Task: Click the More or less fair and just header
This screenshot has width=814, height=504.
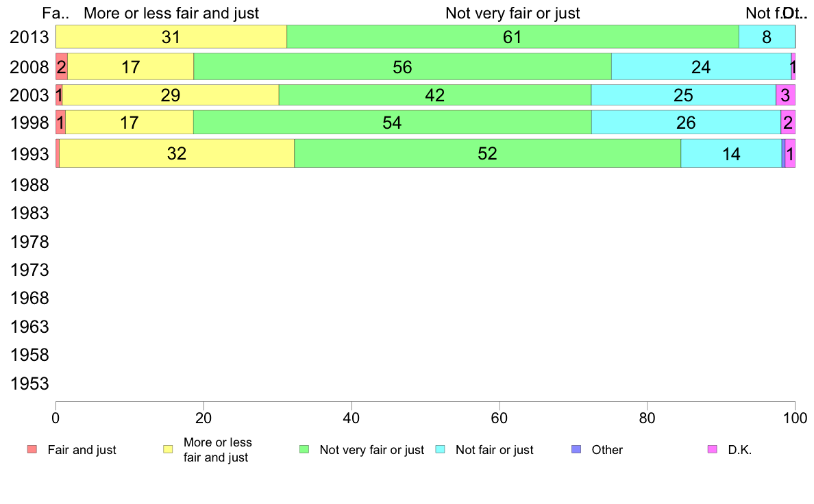Action: 171,13
